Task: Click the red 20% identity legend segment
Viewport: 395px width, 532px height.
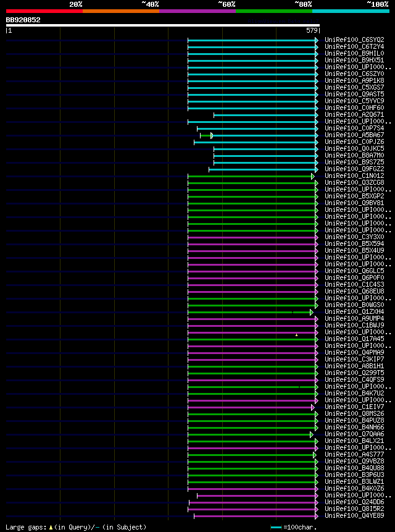Action: pos(44,11)
